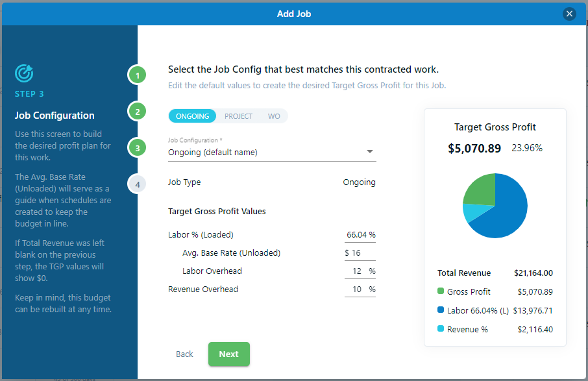Open the Job Configuration dropdown
The height and width of the screenshot is (381, 588).
coord(272,153)
